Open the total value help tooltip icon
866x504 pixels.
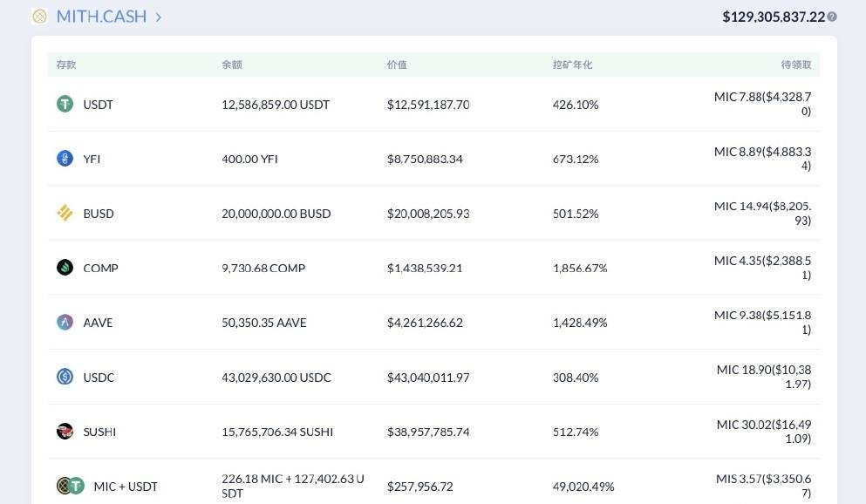(832, 17)
